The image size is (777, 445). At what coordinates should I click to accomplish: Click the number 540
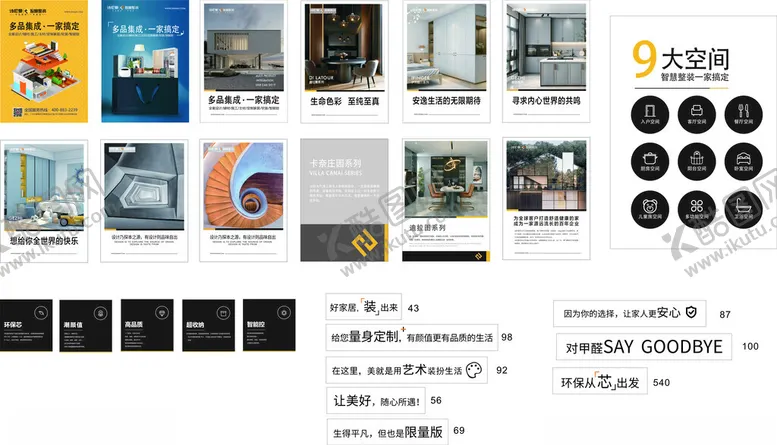tap(662, 383)
